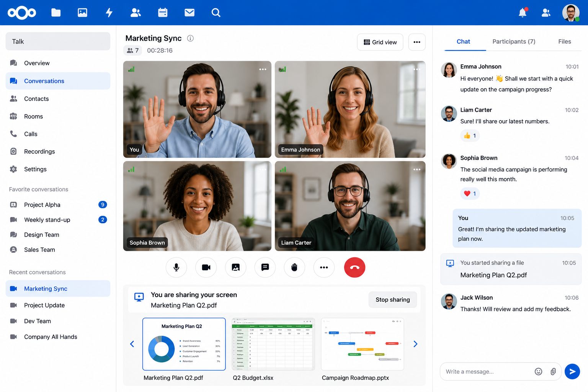Open Talk Settings in sidebar
The image size is (588, 392).
pyautogui.click(x=58, y=169)
